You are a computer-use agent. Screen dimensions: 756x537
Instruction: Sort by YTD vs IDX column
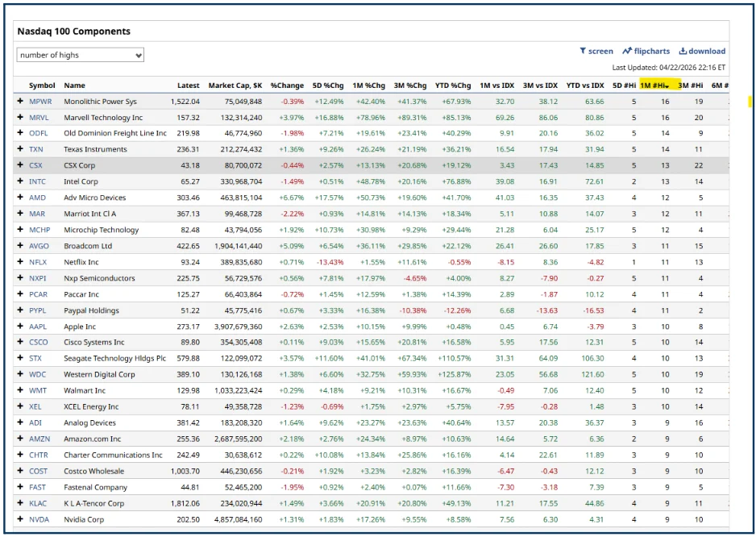(585, 85)
